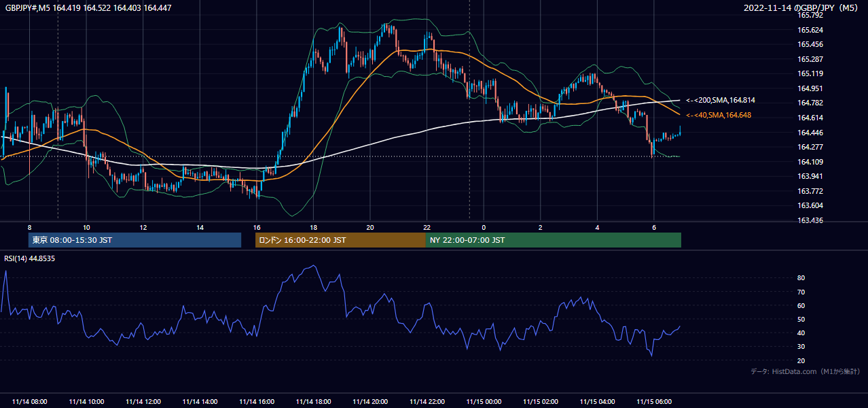Click hour tick 10 under the price chart
This screenshot has width=868, height=408.
tap(86, 227)
